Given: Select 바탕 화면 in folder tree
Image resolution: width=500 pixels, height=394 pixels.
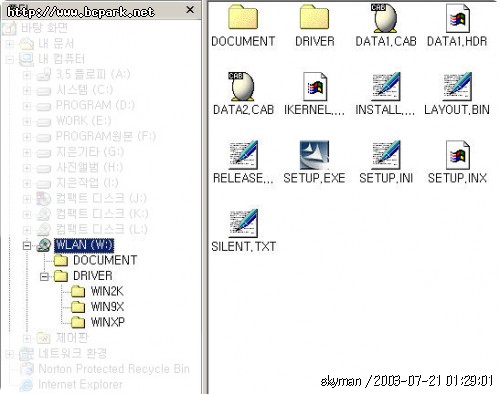Looking at the screenshot, I should pyautogui.click(x=44, y=28).
